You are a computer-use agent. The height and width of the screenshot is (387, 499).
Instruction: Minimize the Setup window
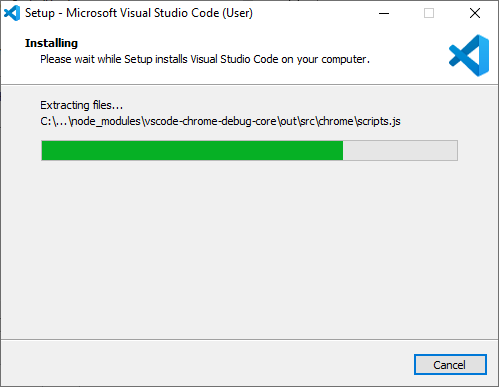click(x=384, y=13)
